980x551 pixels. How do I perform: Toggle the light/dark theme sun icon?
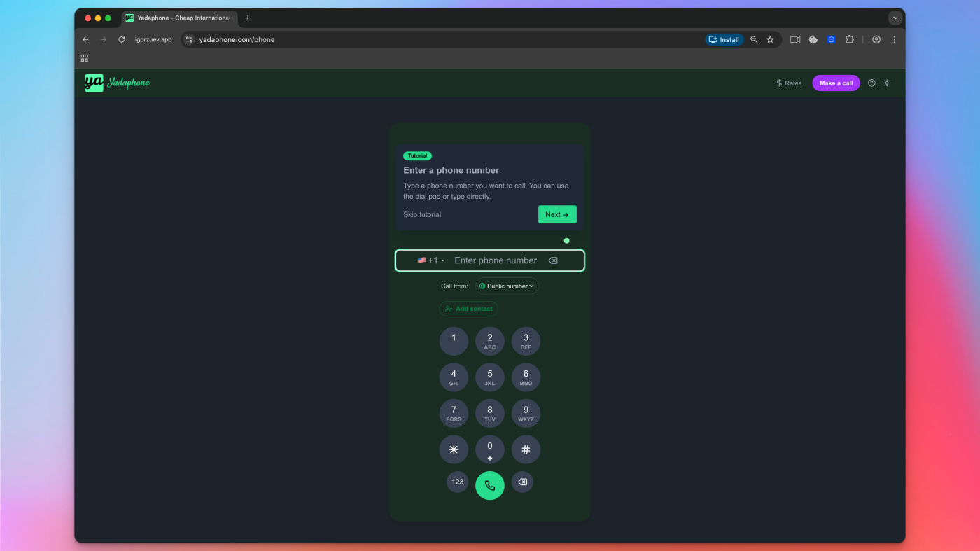(887, 83)
